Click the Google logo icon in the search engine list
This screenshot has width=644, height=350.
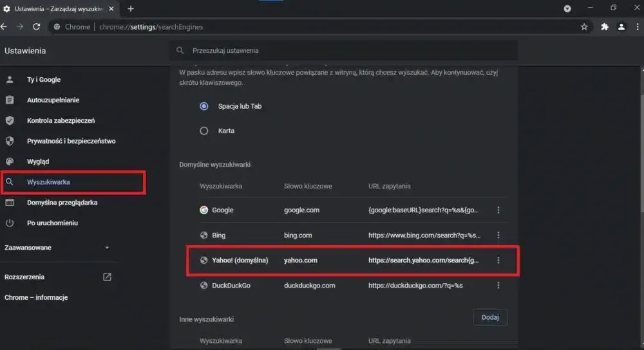coord(204,210)
